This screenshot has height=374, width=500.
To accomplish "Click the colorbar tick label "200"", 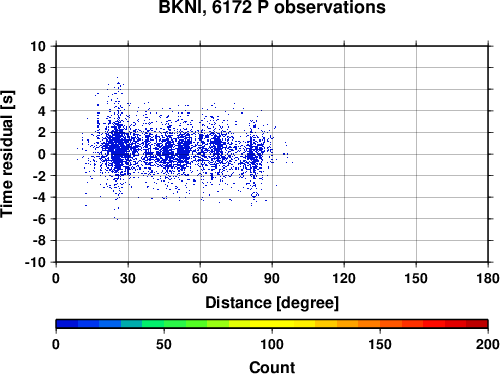I will [488, 344].
